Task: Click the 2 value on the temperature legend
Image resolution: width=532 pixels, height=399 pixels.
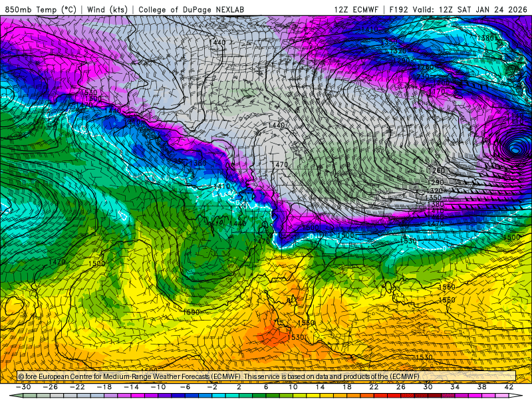Action: tap(239, 387)
